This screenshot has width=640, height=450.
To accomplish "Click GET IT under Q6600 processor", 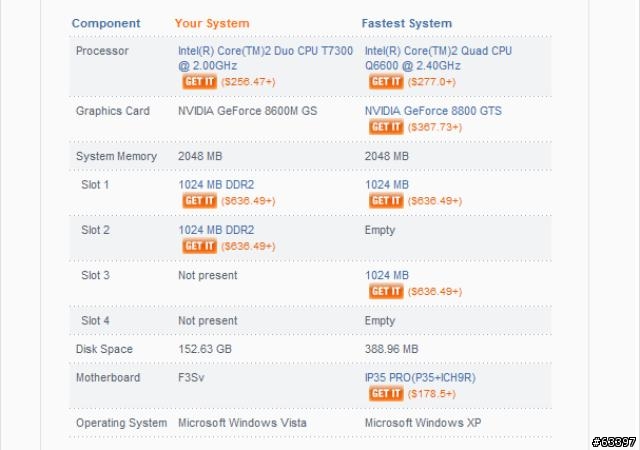I will point(386,82).
